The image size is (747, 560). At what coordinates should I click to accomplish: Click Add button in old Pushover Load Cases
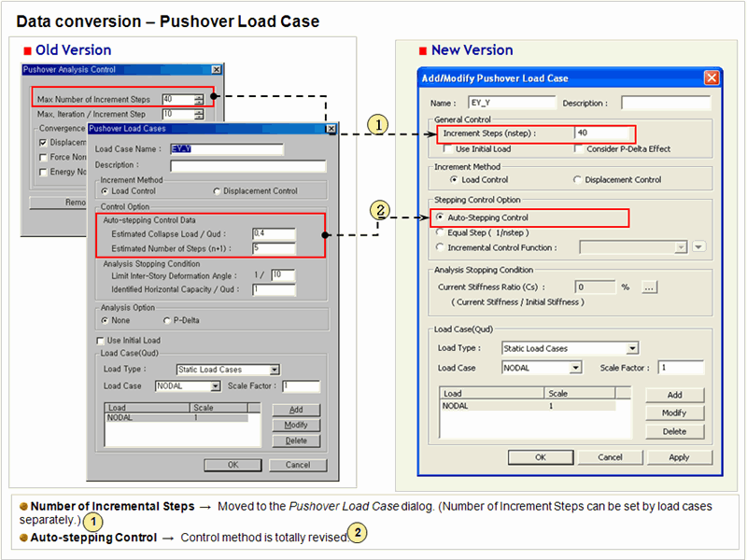[x=296, y=410]
